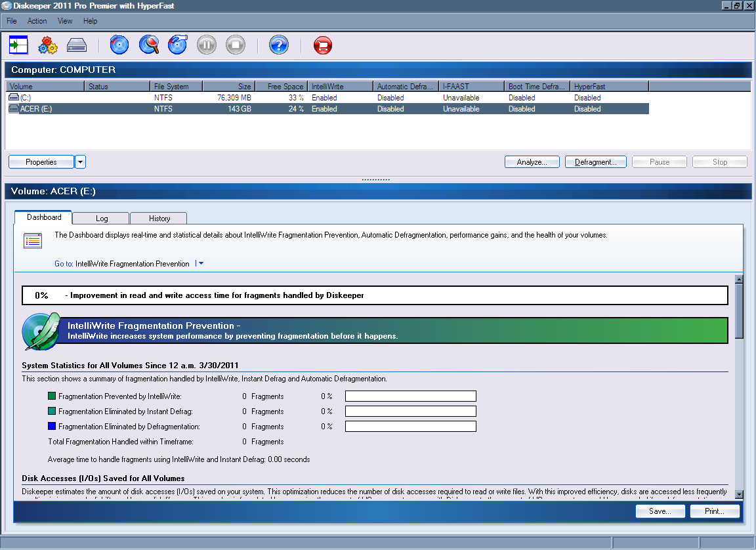Click the gray pause icon in toolbar

click(206, 45)
